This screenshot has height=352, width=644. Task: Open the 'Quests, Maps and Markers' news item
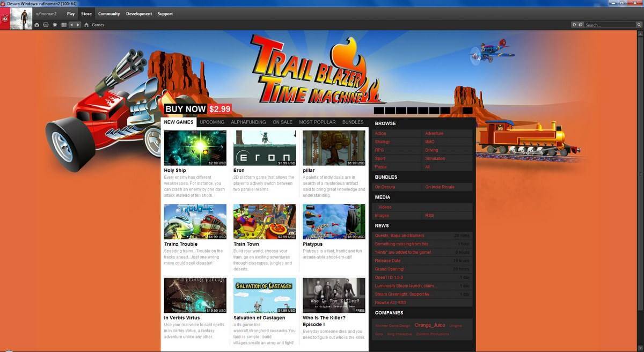coord(399,236)
